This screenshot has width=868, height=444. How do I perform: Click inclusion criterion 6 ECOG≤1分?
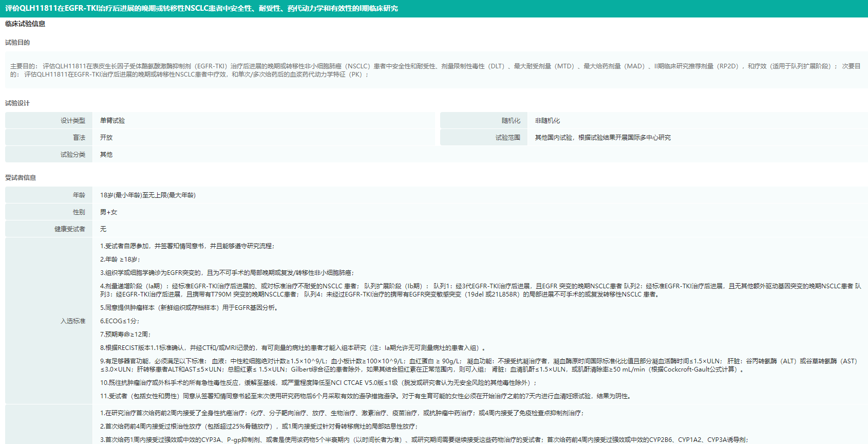(x=120, y=321)
